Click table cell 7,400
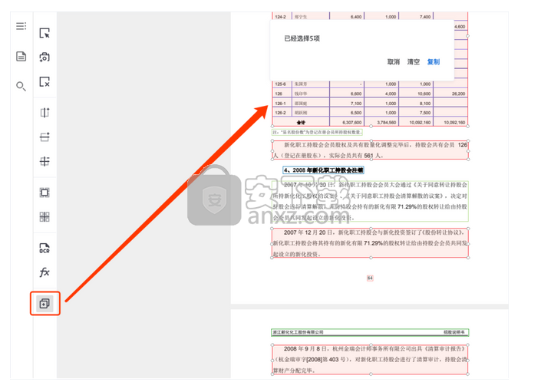541x392 pixels. click(425, 17)
